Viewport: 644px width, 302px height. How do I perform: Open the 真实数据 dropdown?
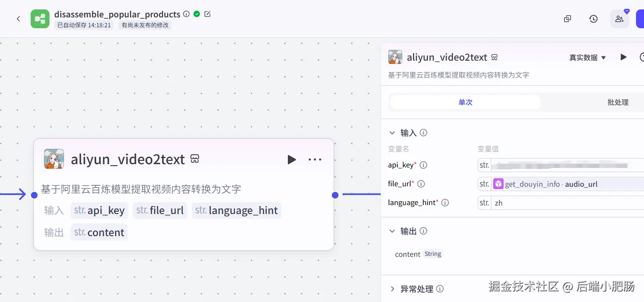coord(588,57)
